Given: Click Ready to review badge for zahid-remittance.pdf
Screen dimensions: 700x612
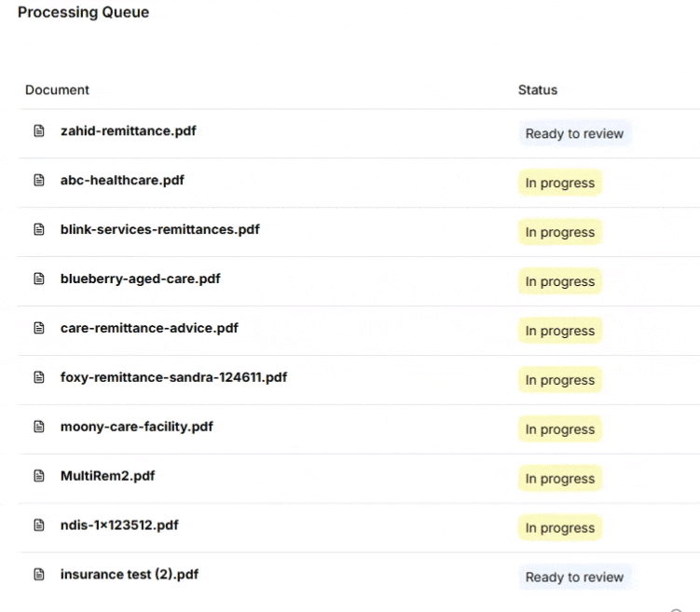Looking at the screenshot, I should click(574, 133).
